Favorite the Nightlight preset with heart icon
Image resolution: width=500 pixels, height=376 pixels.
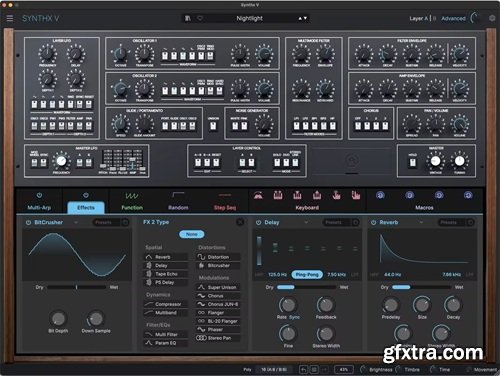[x=200, y=18]
